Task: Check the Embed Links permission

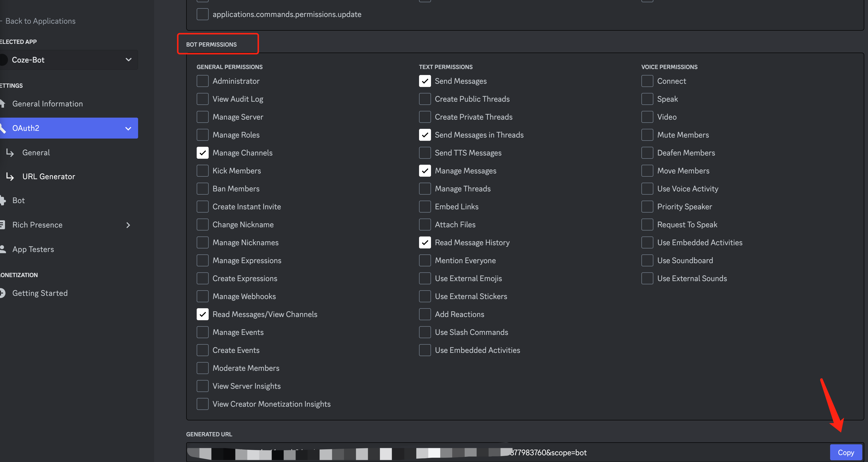Action: tap(425, 207)
